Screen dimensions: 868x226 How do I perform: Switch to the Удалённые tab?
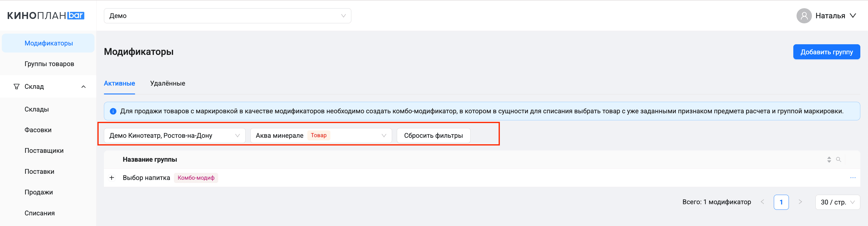click(167, 83)
